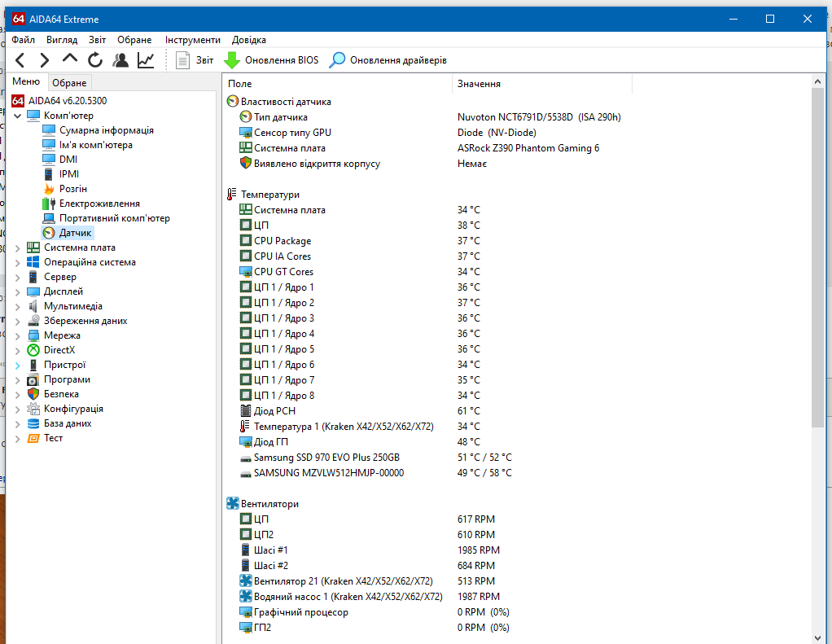Go forward with the right arrow toolbar icon
The width and height of the screenshot is (832, 644).
click(45, 60)
